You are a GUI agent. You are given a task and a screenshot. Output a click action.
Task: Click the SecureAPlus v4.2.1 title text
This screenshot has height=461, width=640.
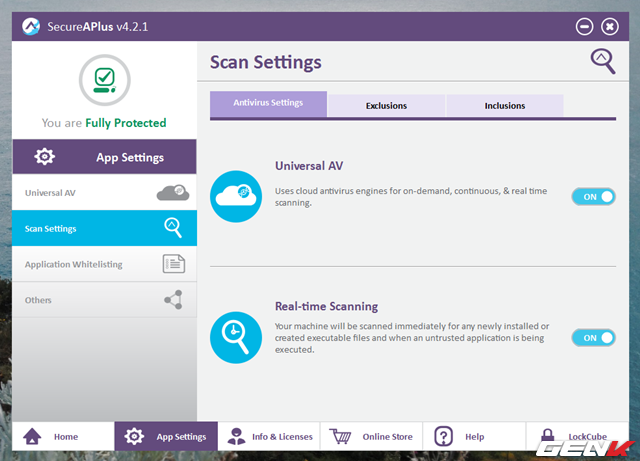98,27
